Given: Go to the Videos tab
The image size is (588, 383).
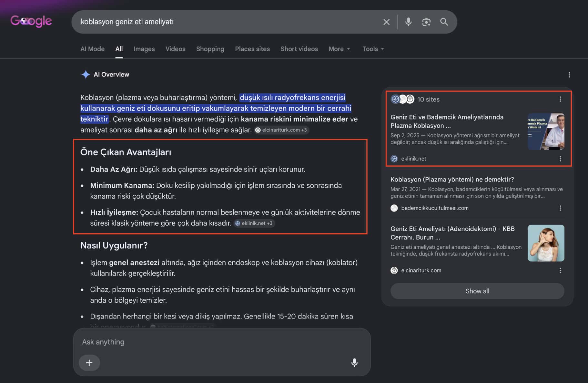Looking at the screenshot, I should pyautogui.click(x=175, y=49).
